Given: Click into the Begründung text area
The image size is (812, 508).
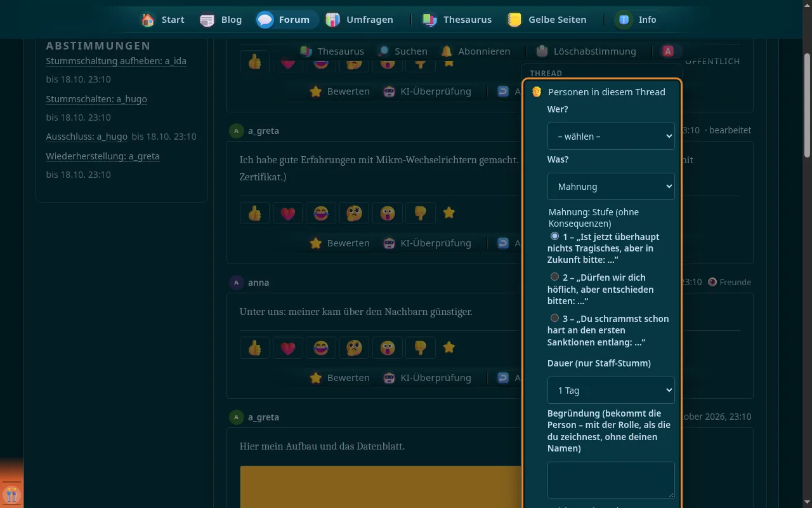Looking at the screenshot, I should point(611,480).
